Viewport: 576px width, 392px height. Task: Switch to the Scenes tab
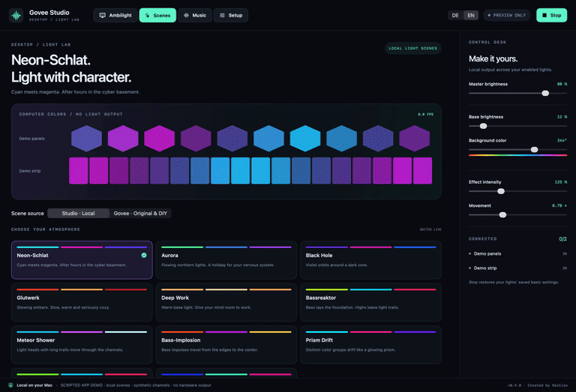[157, 16]
